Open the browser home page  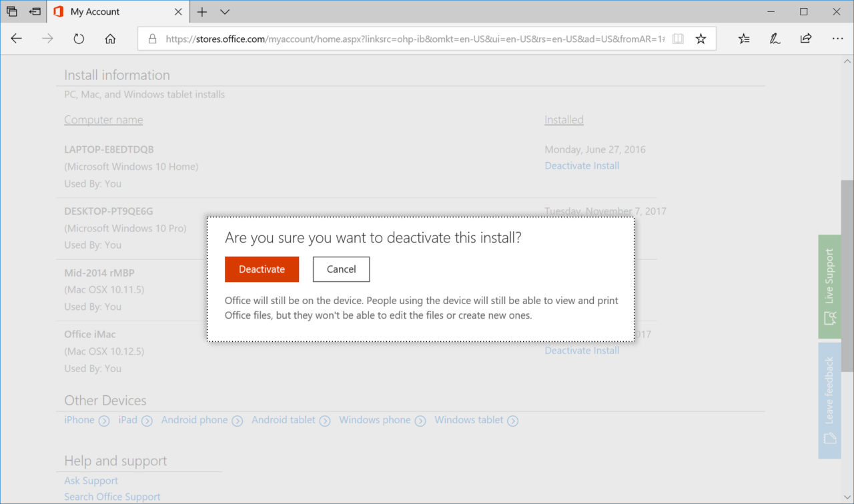(x=111, y=39)
